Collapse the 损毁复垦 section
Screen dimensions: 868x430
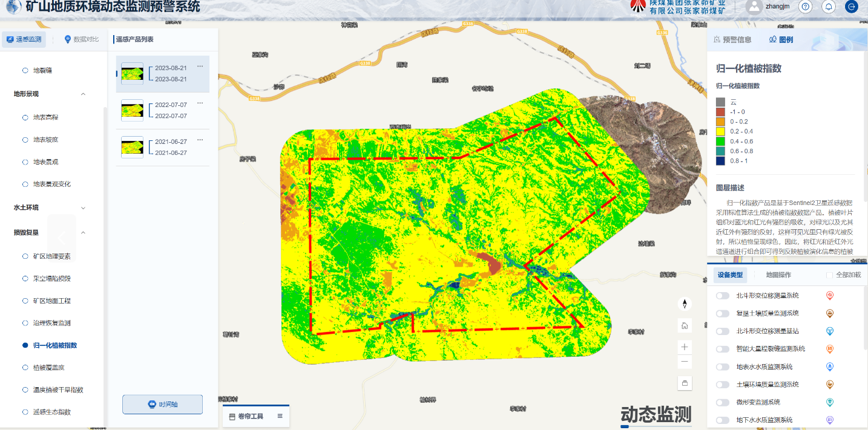[x=83, y=232]
